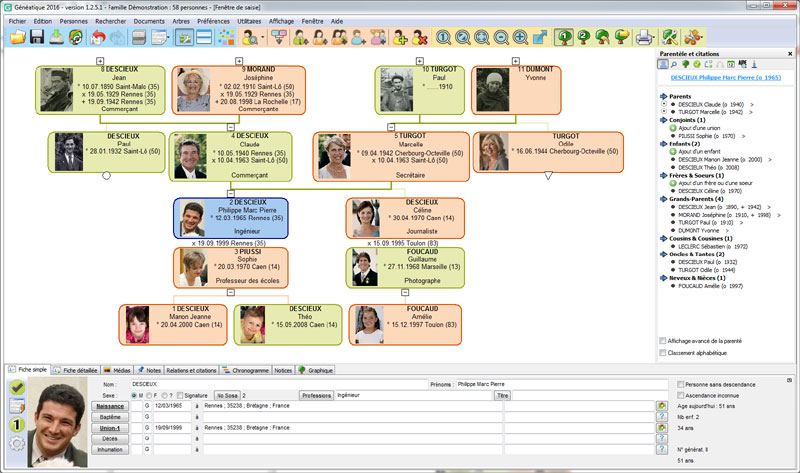800x473 pixels.
Task: Click the Naissance button
Action: coord(110,406)
